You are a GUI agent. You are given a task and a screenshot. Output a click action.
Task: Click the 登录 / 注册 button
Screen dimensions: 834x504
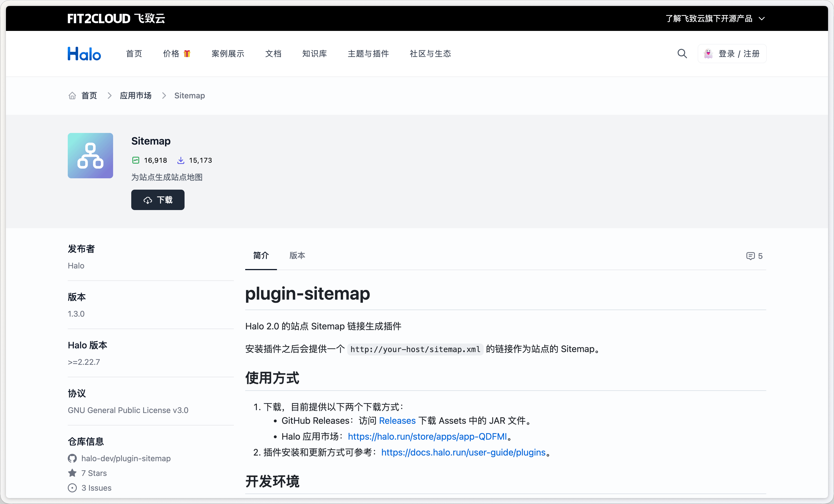[x=732, y=54]
